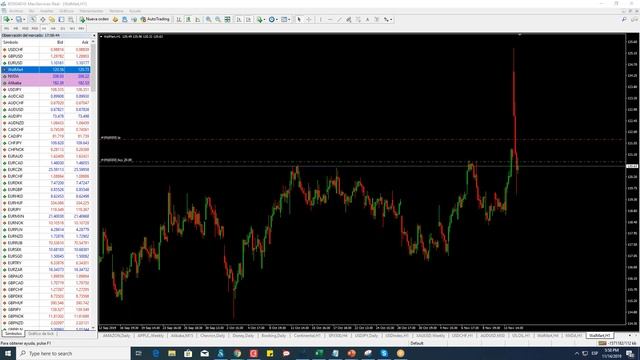Select the Alibaba symbol row
Image resolution: width=640 pixels, height=360 pixels.
(x=46, y=83)
